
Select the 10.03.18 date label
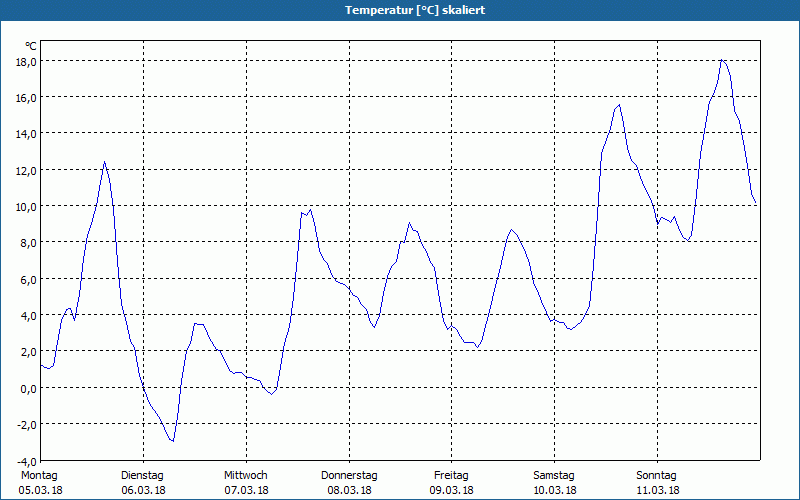(555, 490)
